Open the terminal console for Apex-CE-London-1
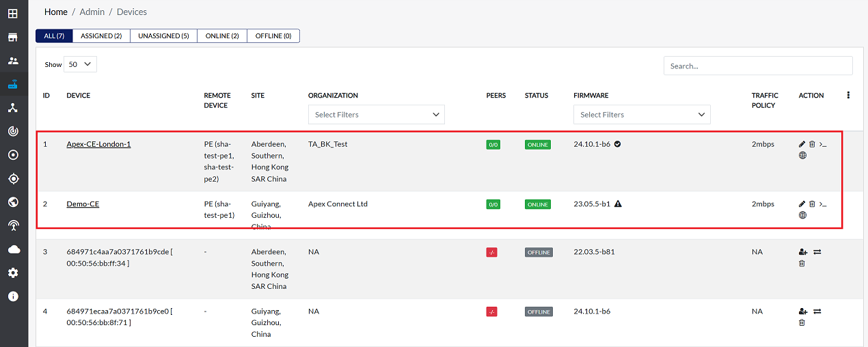 (823, 144)
